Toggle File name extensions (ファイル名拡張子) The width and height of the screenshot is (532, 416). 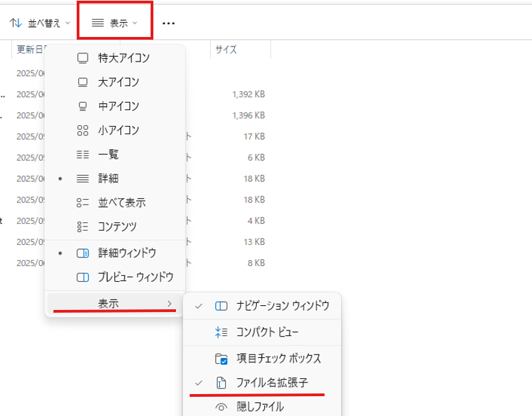[x=272, y=384]
